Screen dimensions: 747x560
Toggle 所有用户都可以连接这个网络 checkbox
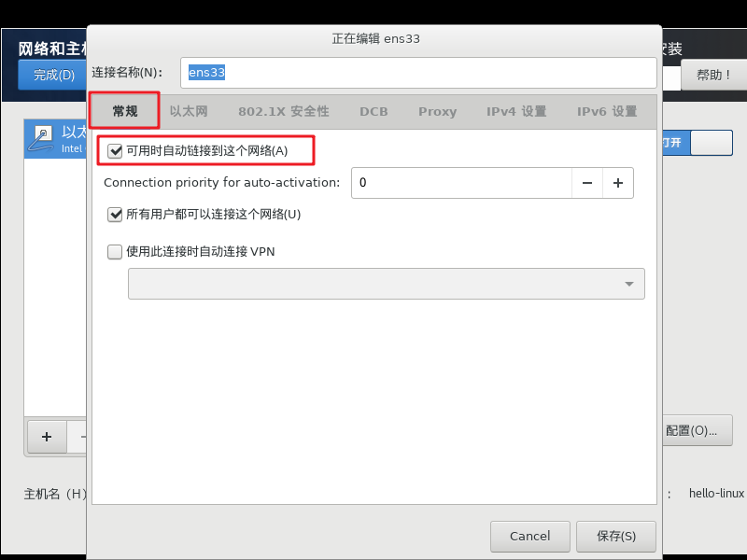click(115, 215)
